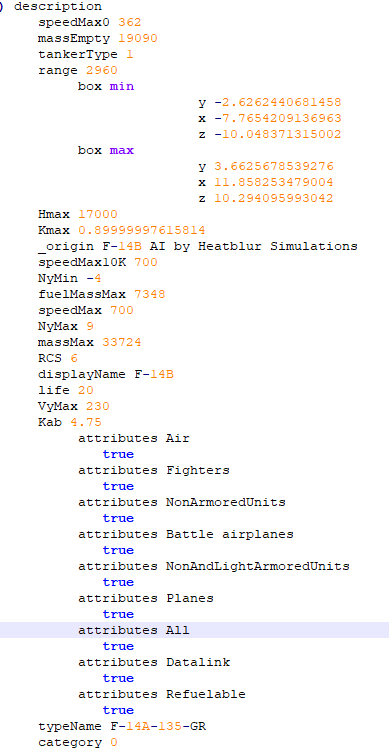Expand the box min node
389x751 pixels.
(x=106, y=87)
